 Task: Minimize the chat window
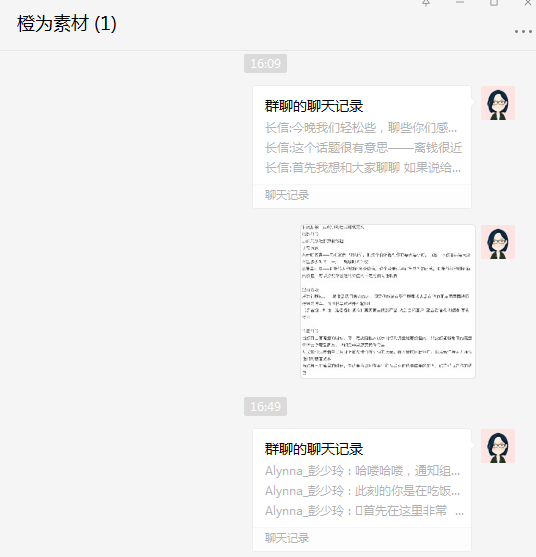coord(460,2)
